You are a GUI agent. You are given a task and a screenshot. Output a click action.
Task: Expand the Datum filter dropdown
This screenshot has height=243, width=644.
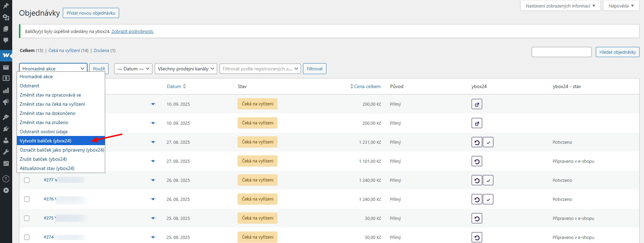click(133, 69)
